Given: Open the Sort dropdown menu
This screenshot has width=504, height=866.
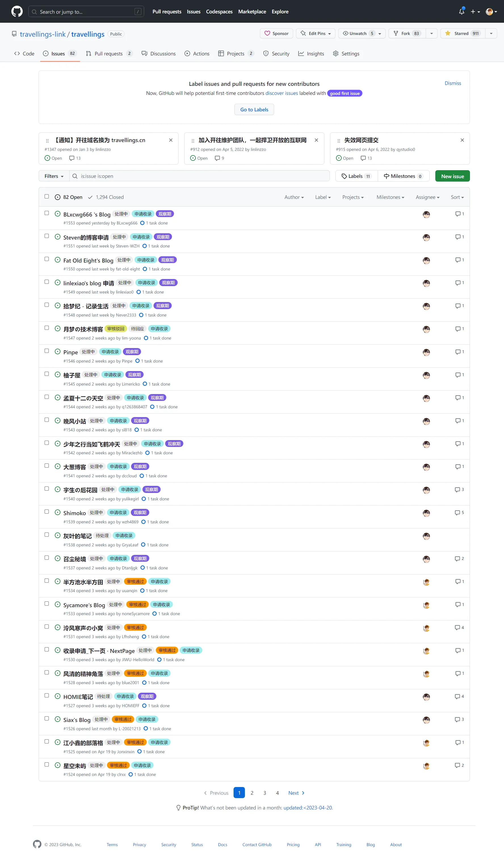Looking at the screenshot, I should (x=457, y=197).
